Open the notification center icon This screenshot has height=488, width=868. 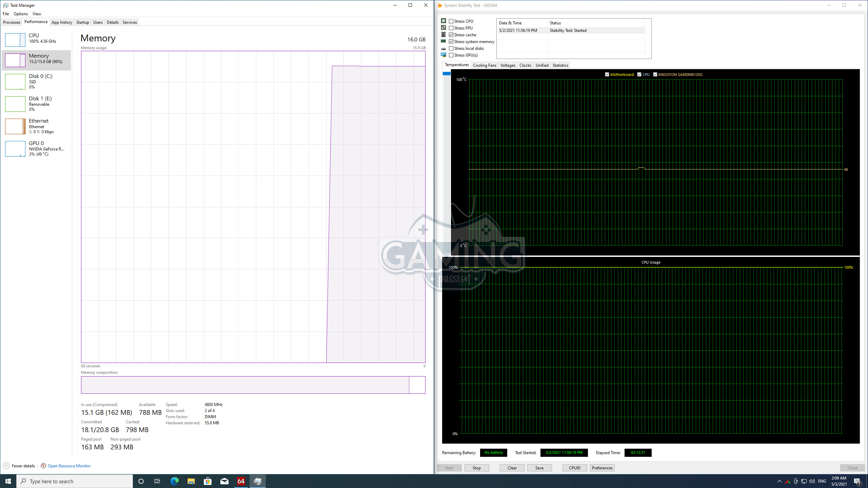tap(857, 481)
